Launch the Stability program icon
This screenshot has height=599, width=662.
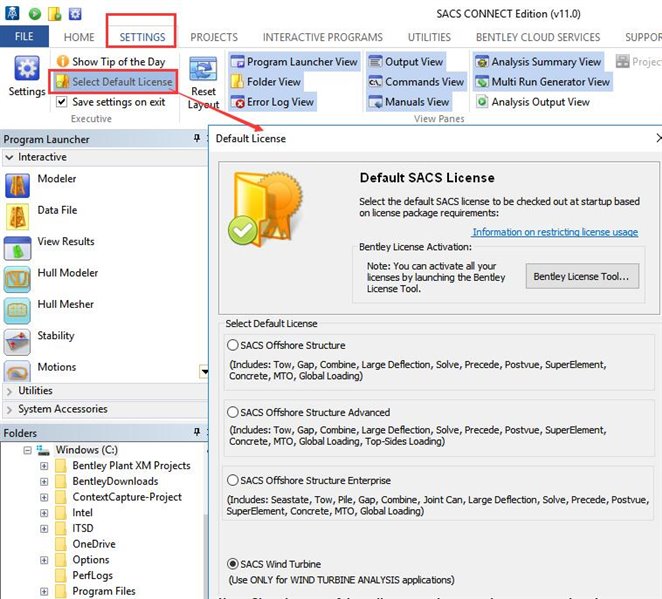click(x=17, y=342)
